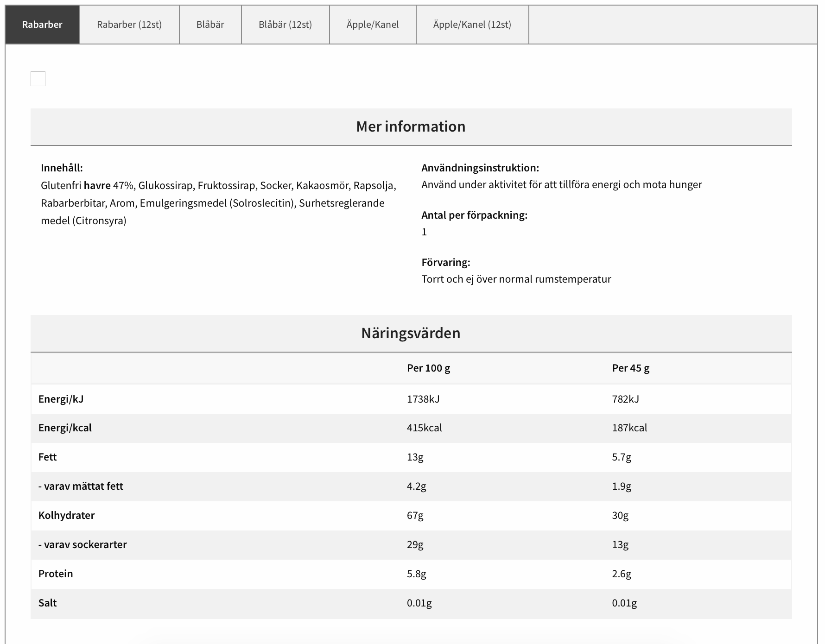825x644 pixels.
Task: Select the Energi/kJ table row label
Action: pyautogui.click(x=61, y=399)
